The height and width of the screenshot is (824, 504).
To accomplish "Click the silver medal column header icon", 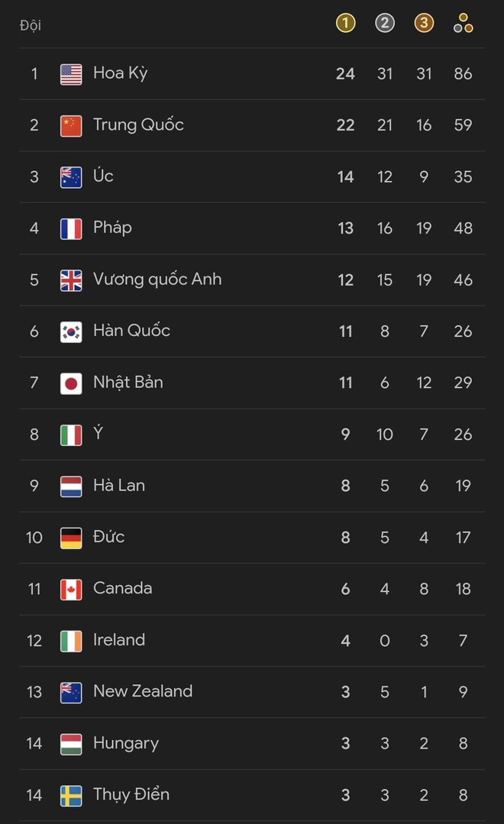I will pyautogui.click(x=385, y=23).
